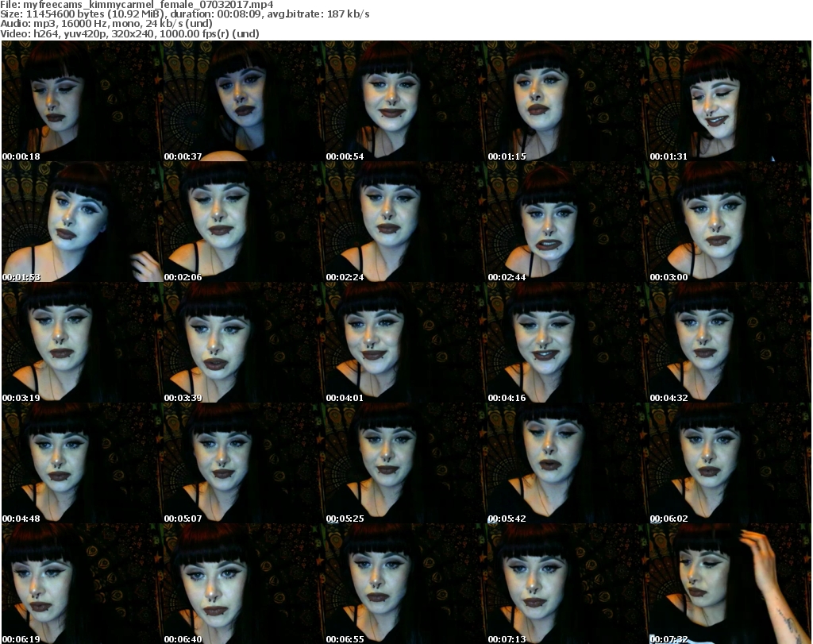Select the 'Video: h264, yuv420p' line

[x=129, y=33]
